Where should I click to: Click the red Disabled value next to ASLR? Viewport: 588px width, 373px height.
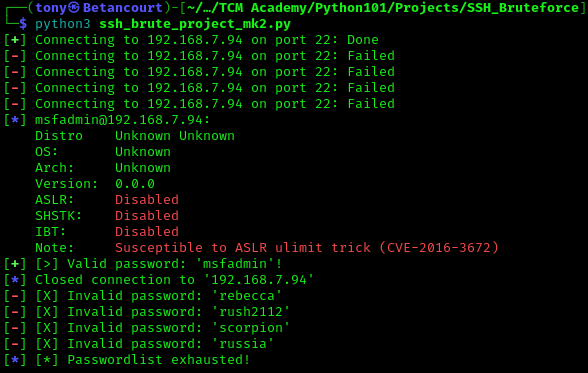click(147, 200)
